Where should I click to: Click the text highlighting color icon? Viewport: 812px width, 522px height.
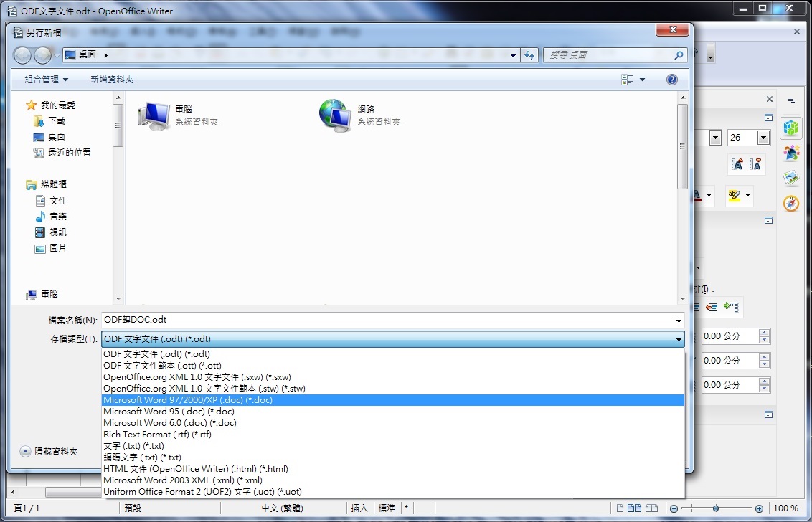tap(734, 195)
